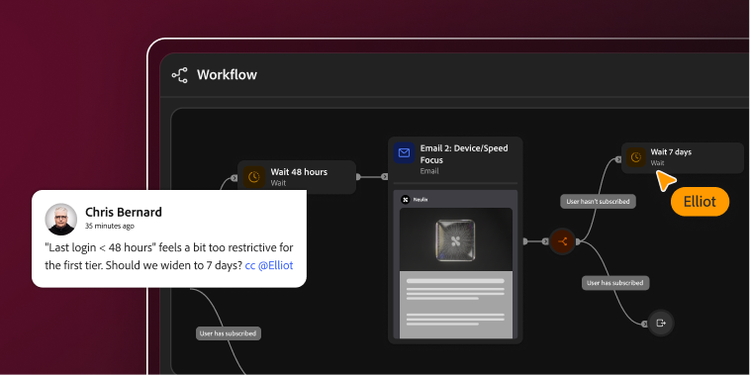This screenshot has height=375, width=750.
Task: Click the blue envelope Email 2 icon
Action: pyautogui.click(x=404, y=153)
